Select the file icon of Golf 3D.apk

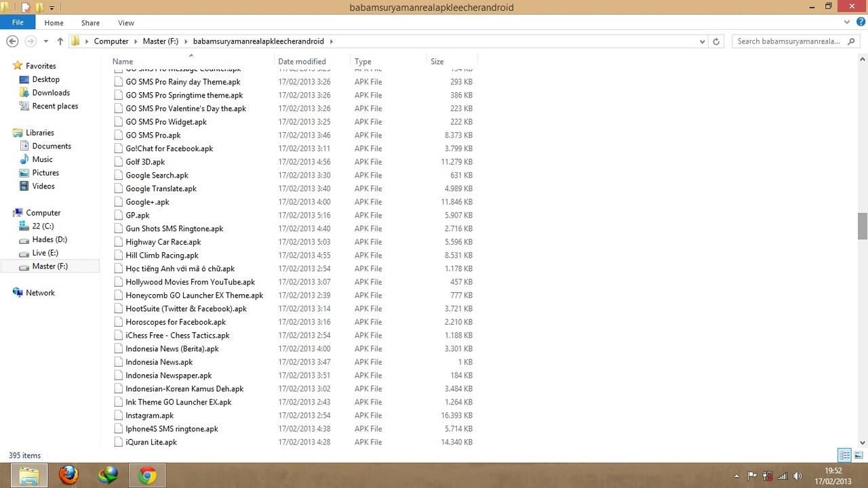(119, 162)
